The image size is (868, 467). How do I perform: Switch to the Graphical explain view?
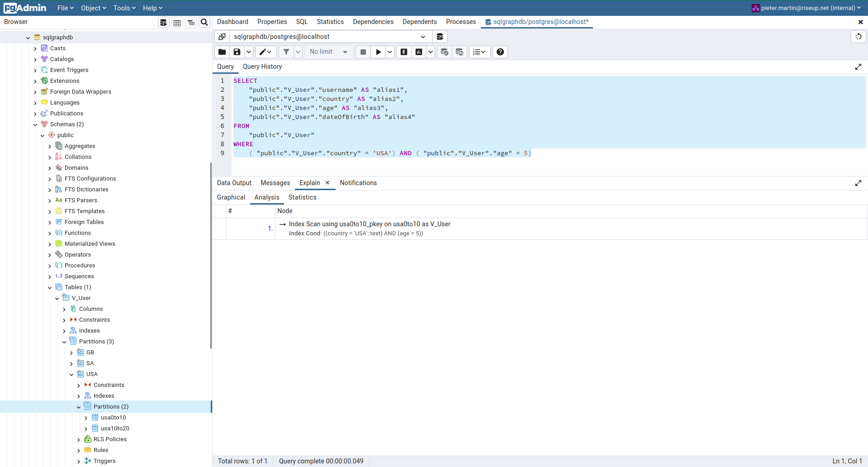(x=231, y=197)
